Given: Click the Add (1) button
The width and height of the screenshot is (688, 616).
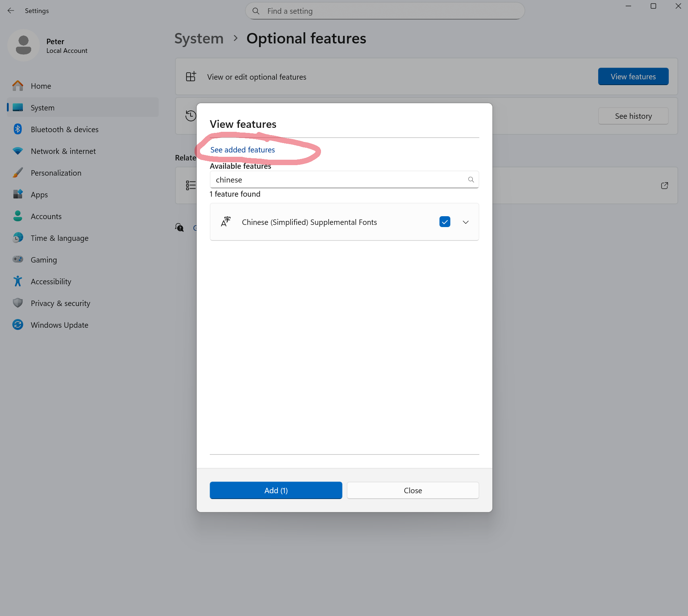Looking at the screenshot, I should click(276, 490).
